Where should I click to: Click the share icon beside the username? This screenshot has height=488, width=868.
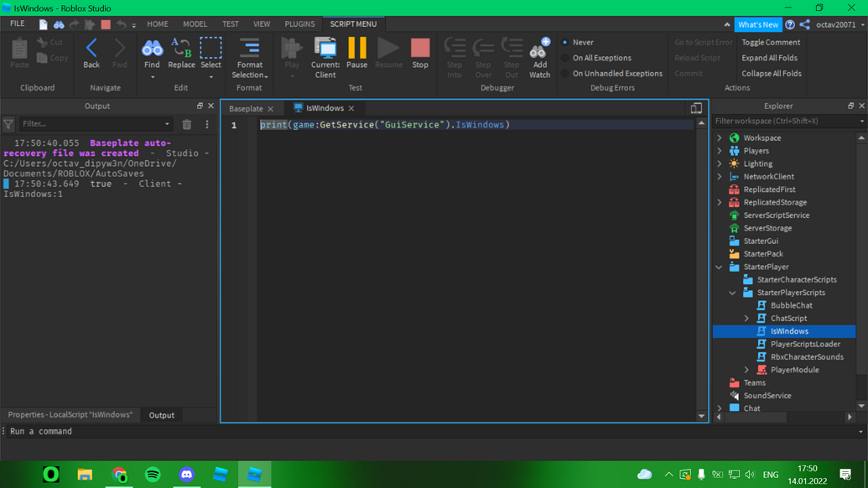tap(805, 24)
